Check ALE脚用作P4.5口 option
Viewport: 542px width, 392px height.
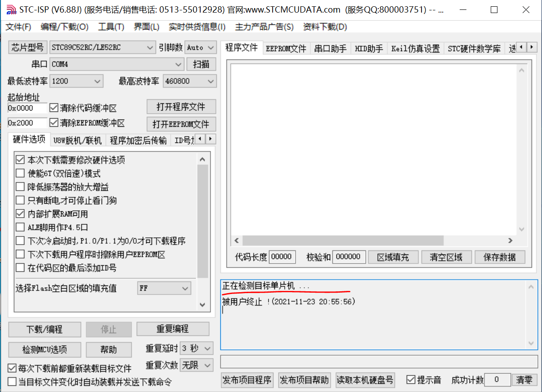point(20,227)
